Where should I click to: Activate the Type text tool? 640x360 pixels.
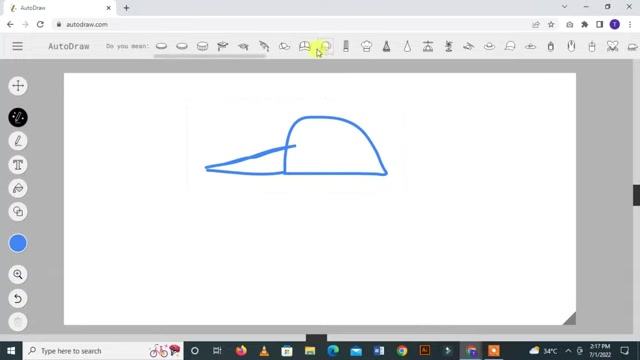pos(18,165)
